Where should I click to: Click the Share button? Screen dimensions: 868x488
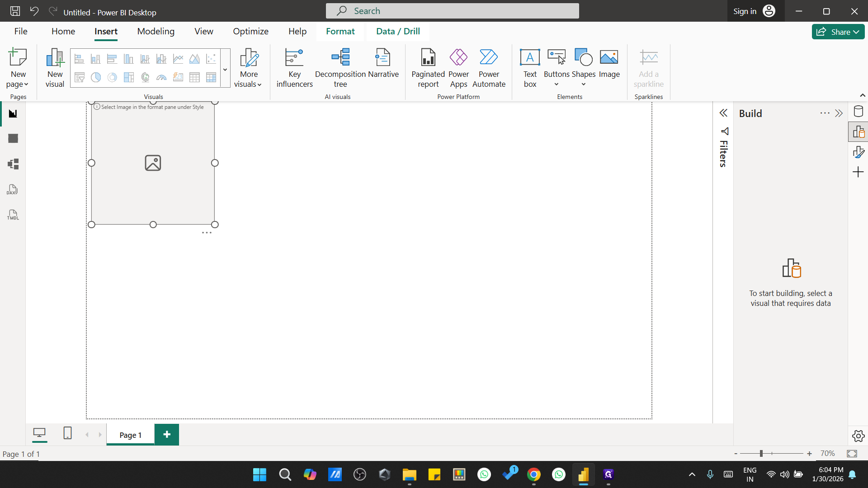[838, 32]
